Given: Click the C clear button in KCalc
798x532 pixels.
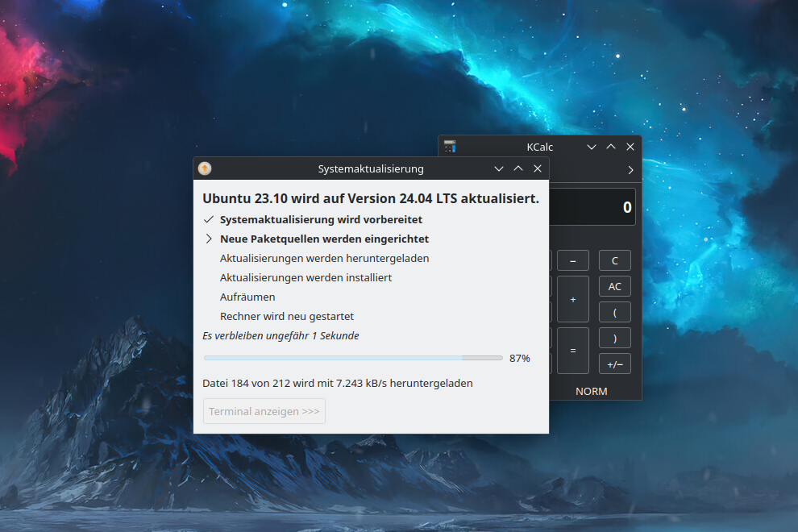Looking at the screenshot, I should (615, 260).
